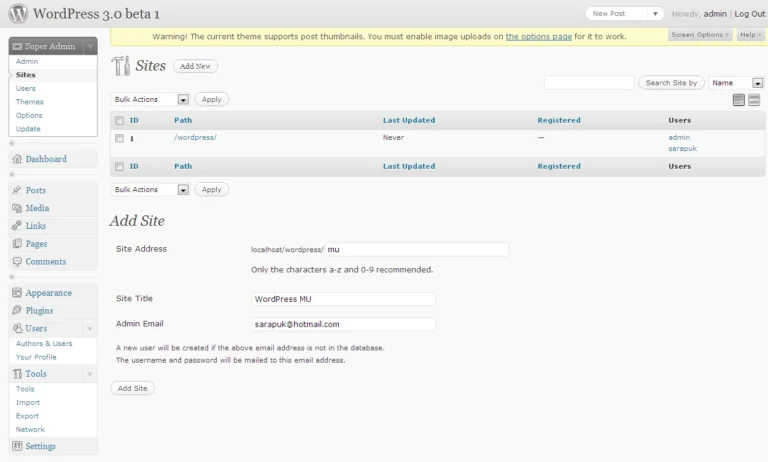Click the Comments bubble icon
Screen dimensions: 768x462
tap(17, 262)
